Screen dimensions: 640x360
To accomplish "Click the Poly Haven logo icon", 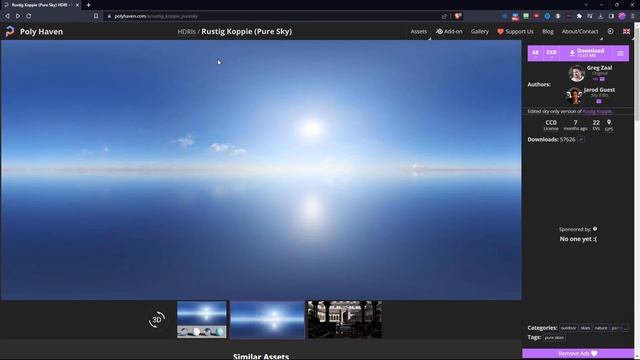I will 10,31.
